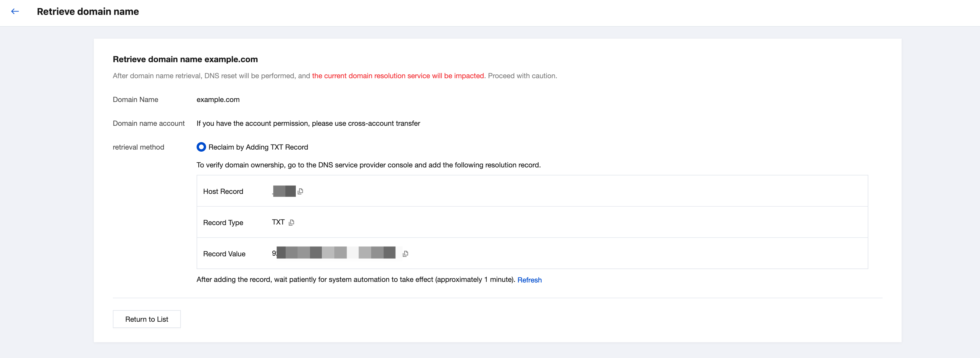
Task: Click the Refresh link
Action: tap(529, 280)
